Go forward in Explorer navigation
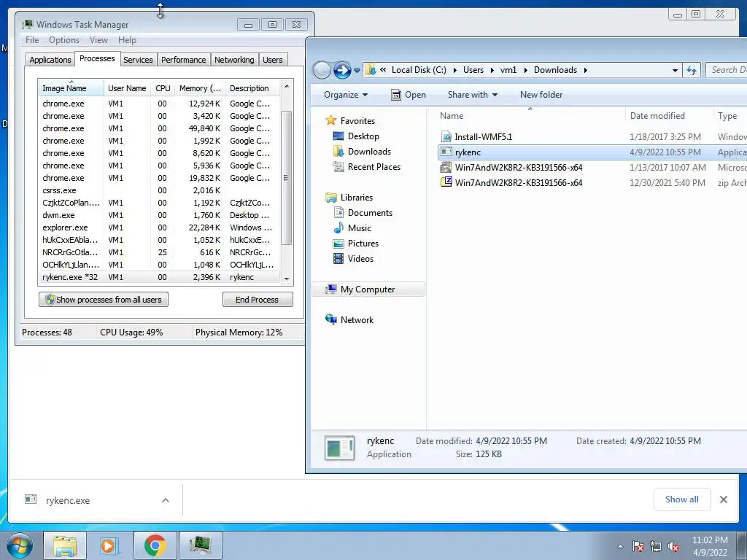 pyautogui.click(x=342, y=70)
